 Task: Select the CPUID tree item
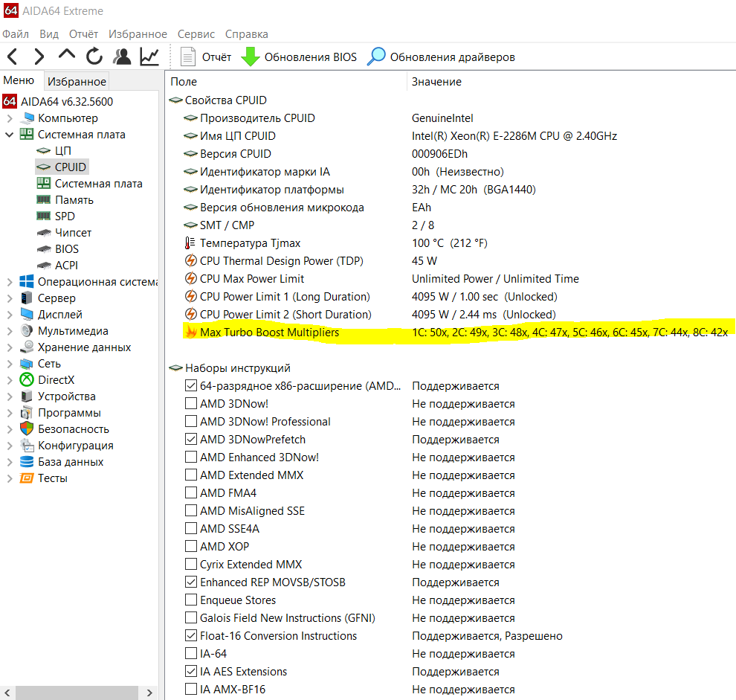(x=62, y=167)
